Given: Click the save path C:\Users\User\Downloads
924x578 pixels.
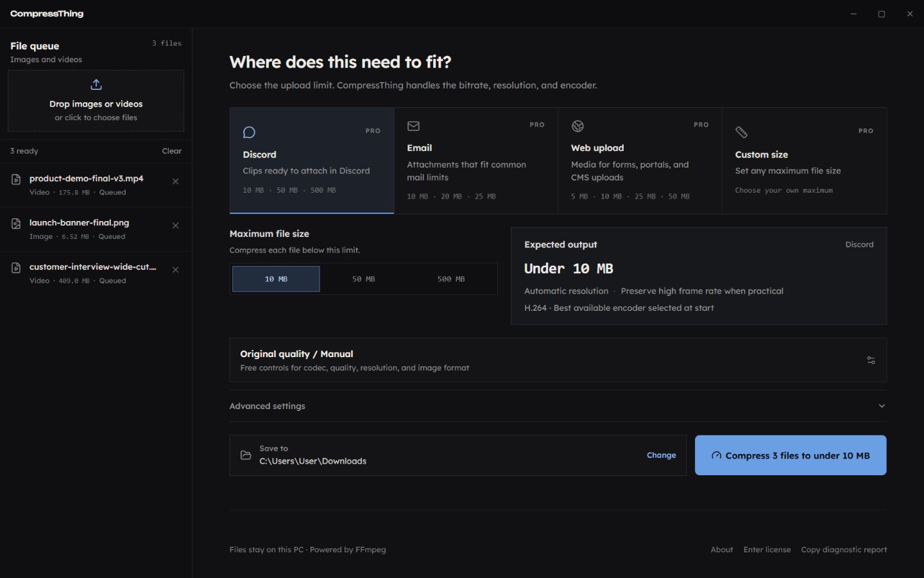Looking at the screenshot, I should tap(313, 461).
